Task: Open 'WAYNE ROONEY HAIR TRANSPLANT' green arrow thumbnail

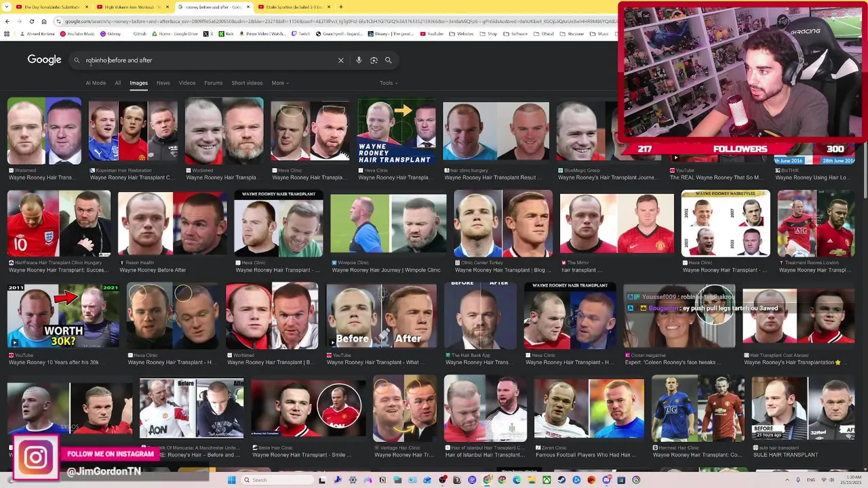Action: click(397, 132)
